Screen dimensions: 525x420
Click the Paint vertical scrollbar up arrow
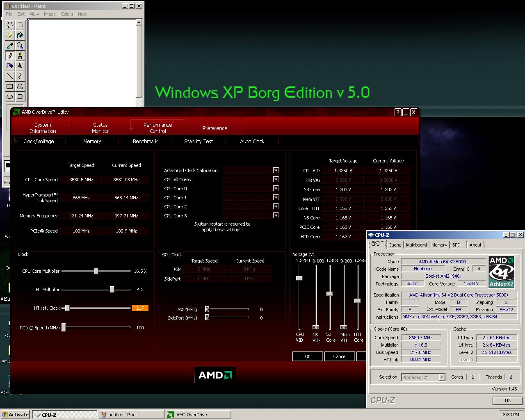[x=139, y=23]
